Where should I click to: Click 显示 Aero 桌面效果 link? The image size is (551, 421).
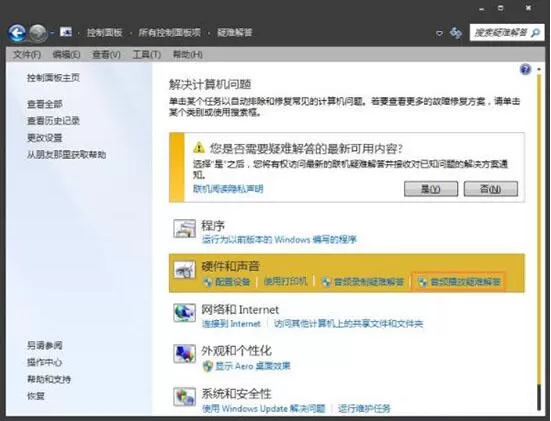253,366
